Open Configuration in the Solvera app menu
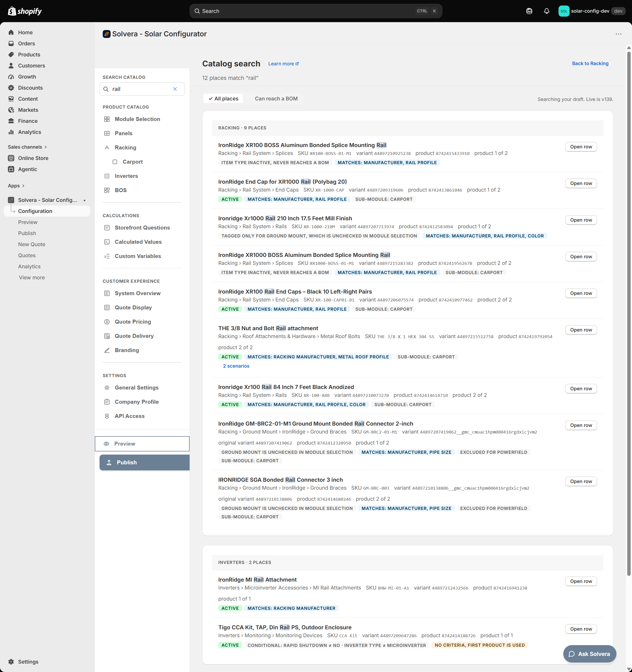The width and height of the screenshot is (632, 672). click(47, 211)
